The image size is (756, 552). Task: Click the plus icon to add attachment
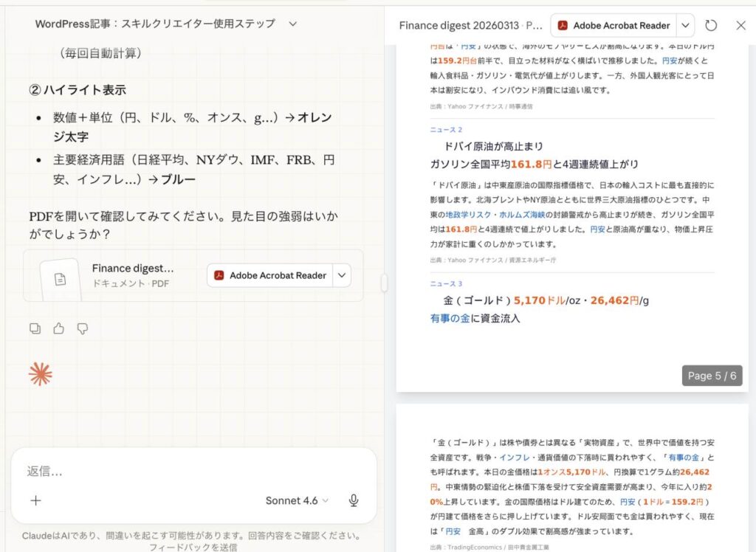[x=35, y=500]
